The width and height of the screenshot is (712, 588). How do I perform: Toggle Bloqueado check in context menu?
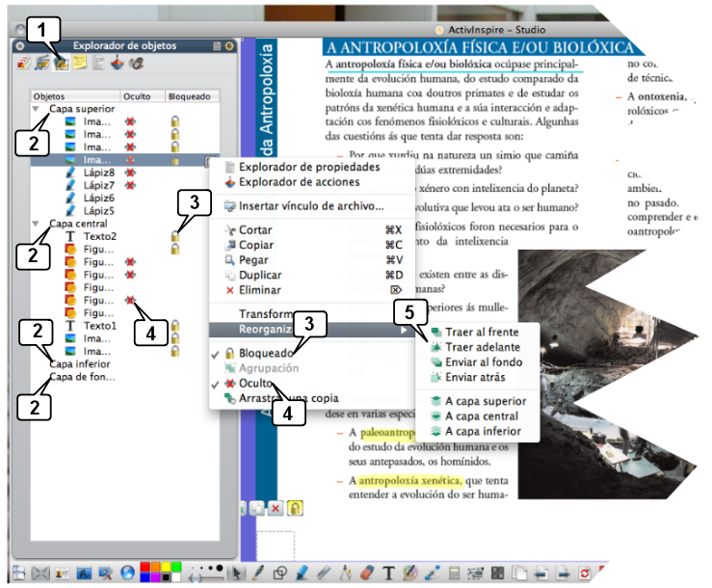[269, 354]
